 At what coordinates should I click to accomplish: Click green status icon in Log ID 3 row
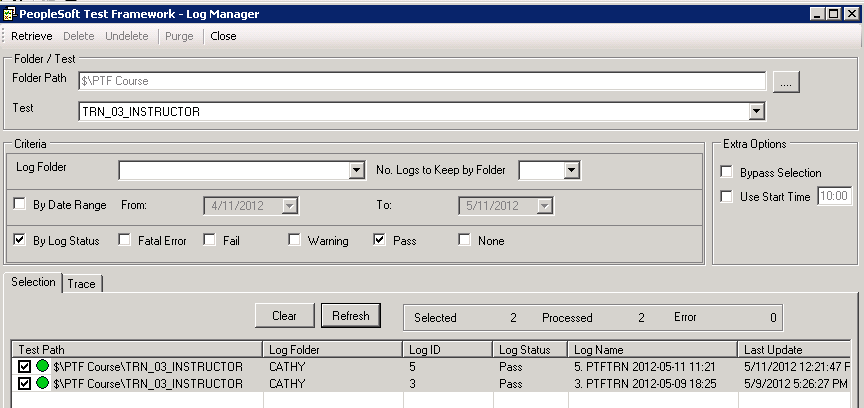[42, 383]
